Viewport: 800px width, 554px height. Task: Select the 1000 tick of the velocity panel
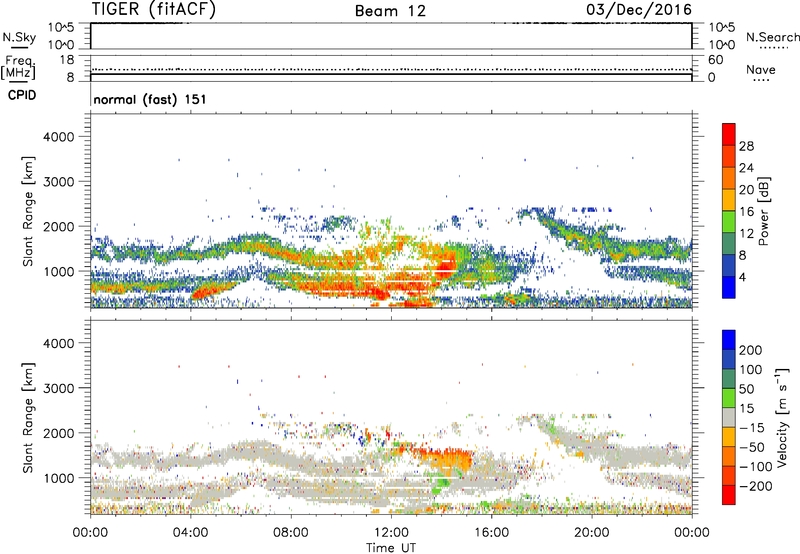pos(58,478)
